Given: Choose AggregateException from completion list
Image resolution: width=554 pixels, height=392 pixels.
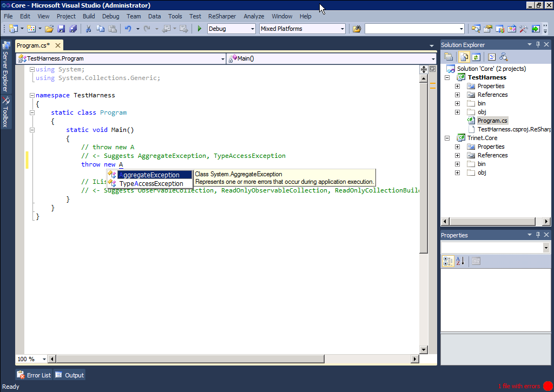Looking at the screenshot, I should click(150, 175).
